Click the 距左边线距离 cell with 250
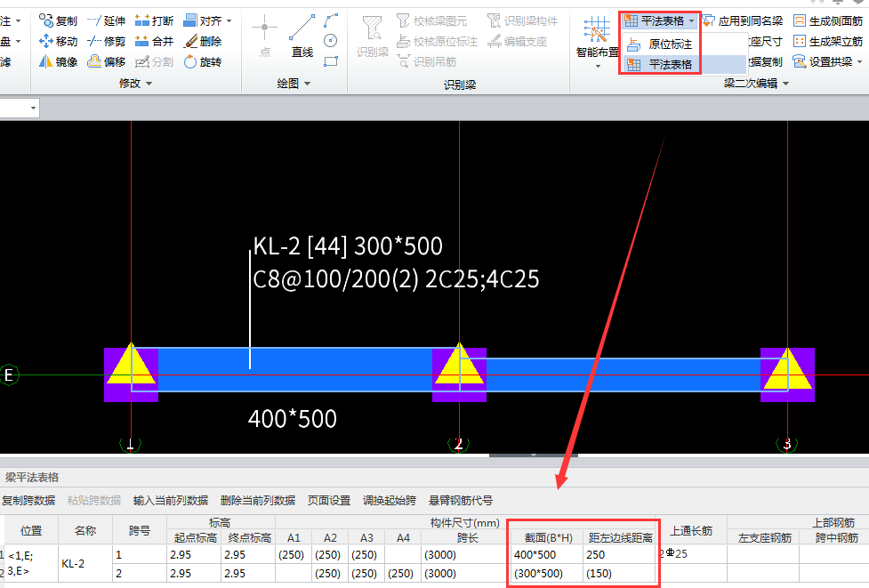869x588 pixels. [621, 555]
